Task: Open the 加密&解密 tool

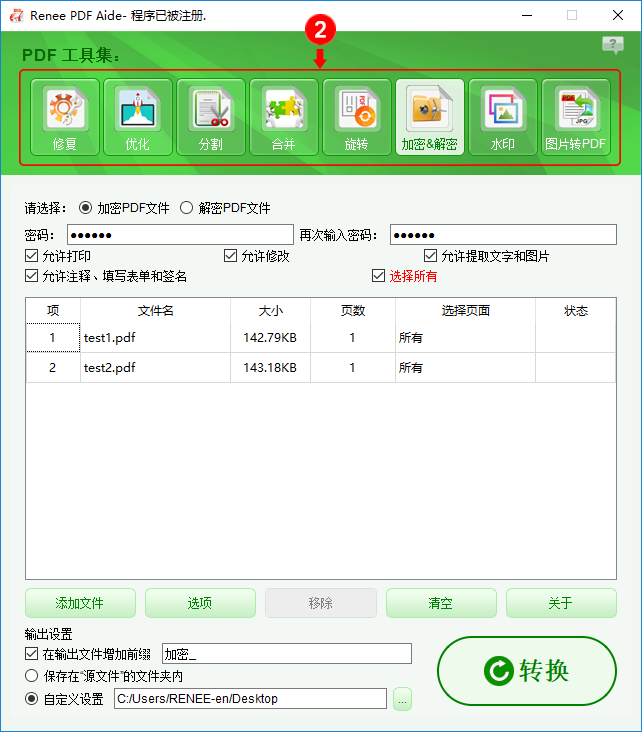Action: click(x=430, y=117)
